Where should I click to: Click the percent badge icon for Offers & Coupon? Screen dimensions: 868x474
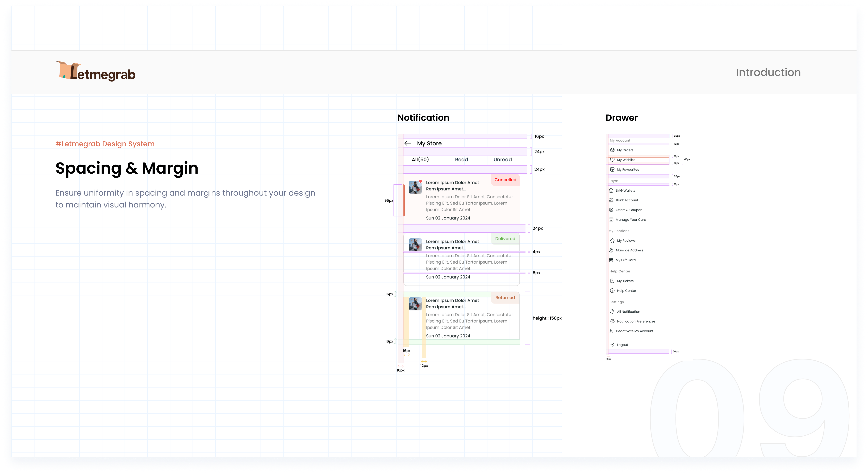coord(611,210)
